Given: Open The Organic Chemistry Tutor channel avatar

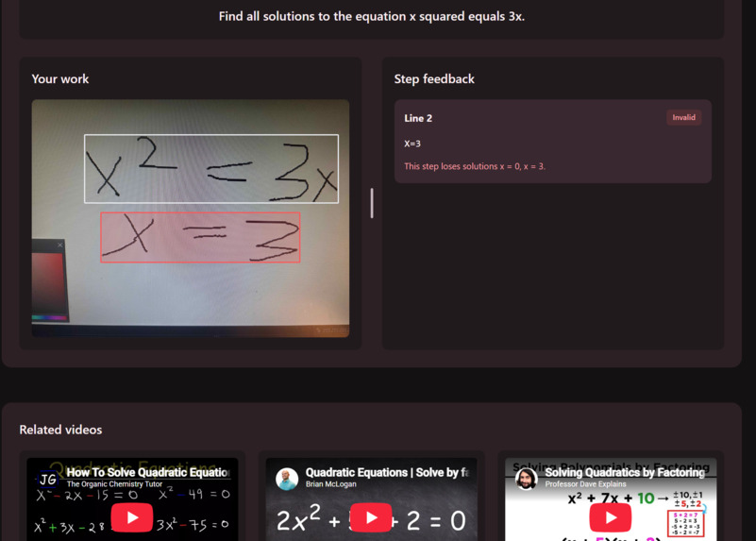Looking at the screenshot, I should 48,479.
